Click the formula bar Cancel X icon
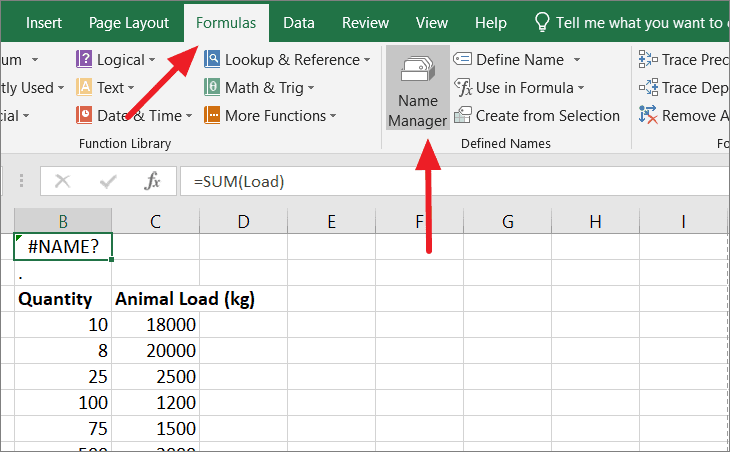This screenshot has height=452, width=730. [x=62, y=181]
